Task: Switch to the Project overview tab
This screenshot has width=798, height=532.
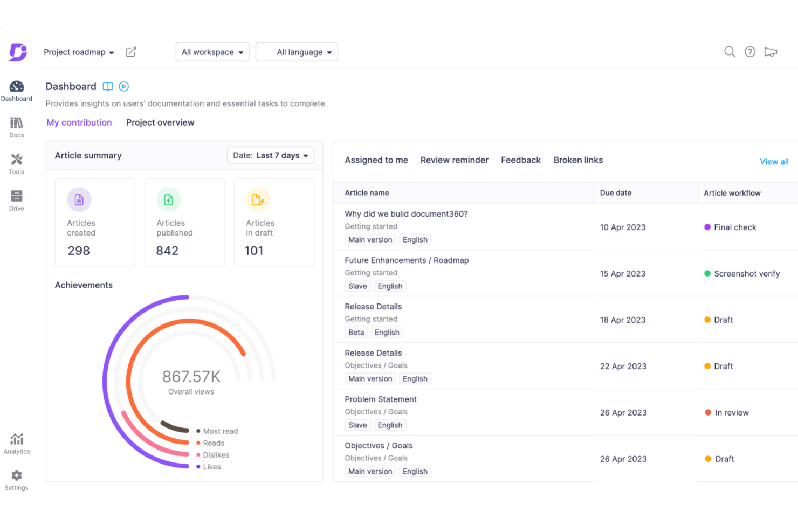Action: click(160, 122)
